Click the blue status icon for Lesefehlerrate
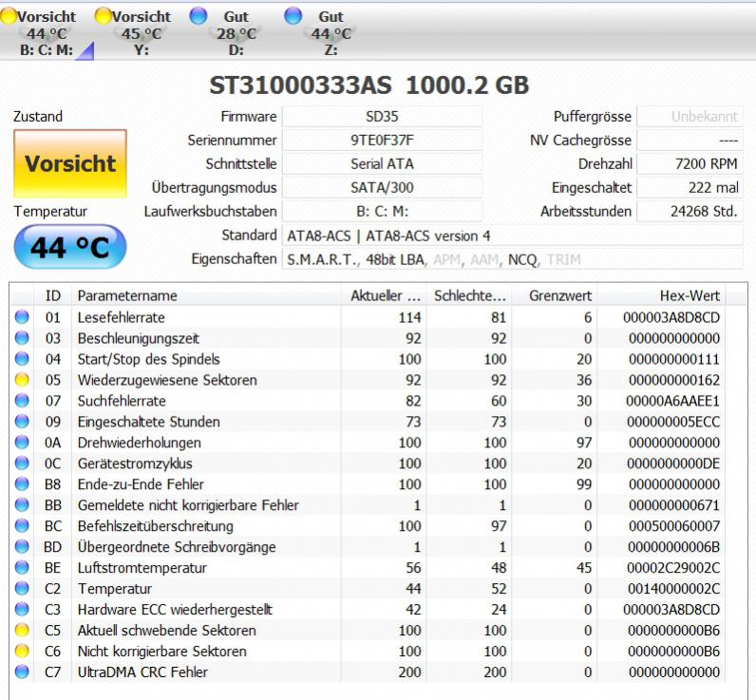Image resolution: width=756 pixels, height=700 pixels. [x=22, y=316]
